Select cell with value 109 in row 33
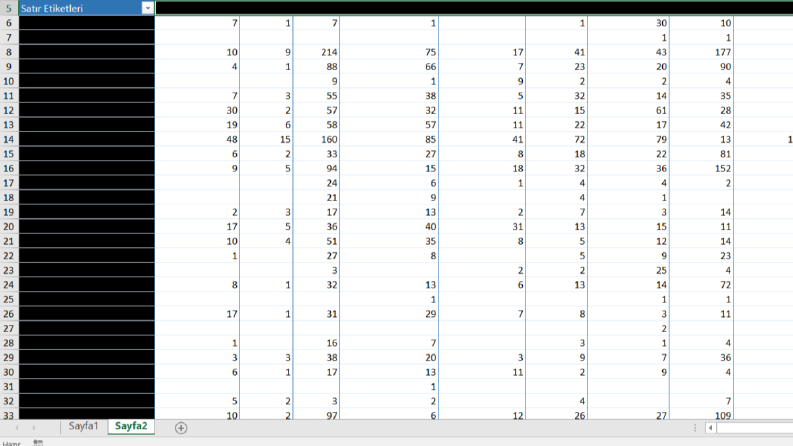Image resolution: width=793 pixels, height=446 pixels. (701, 415)
